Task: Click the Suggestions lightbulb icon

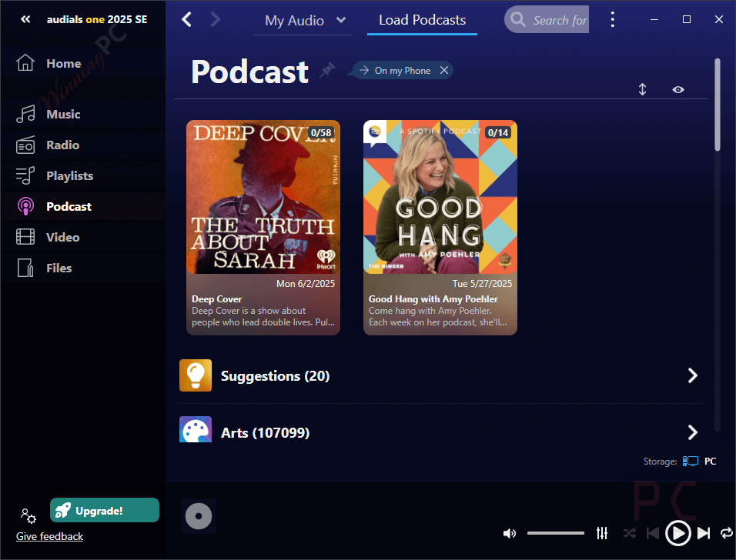Action: [196, 375]
